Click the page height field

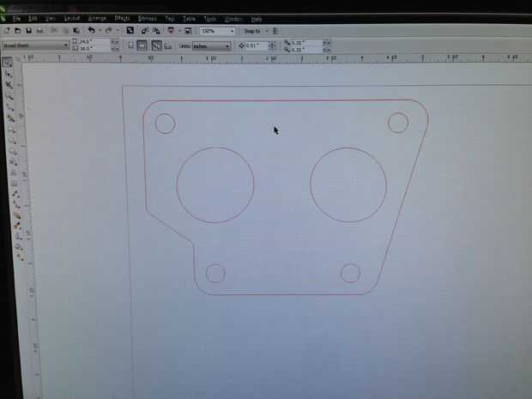point(94,49)
